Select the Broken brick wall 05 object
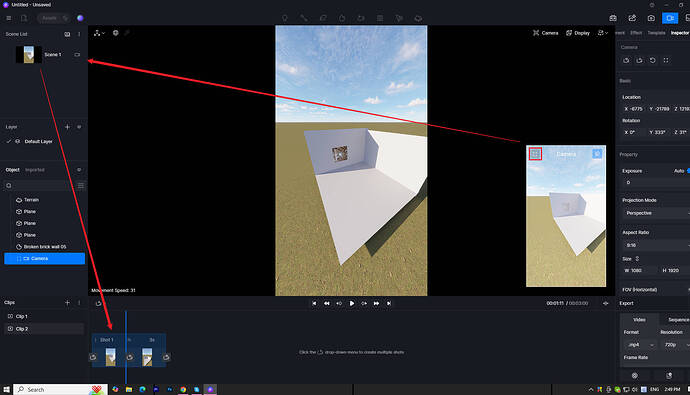 [x=44, y=247]
